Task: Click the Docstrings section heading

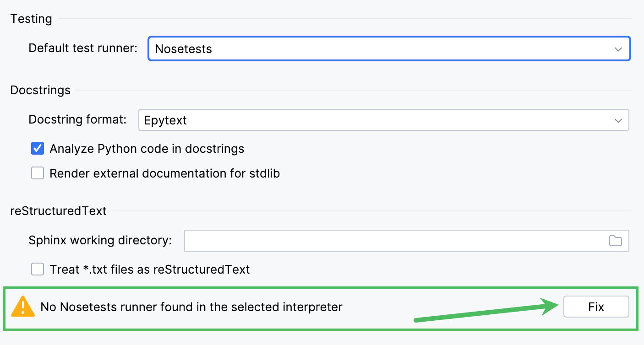Action: (40, 90)
